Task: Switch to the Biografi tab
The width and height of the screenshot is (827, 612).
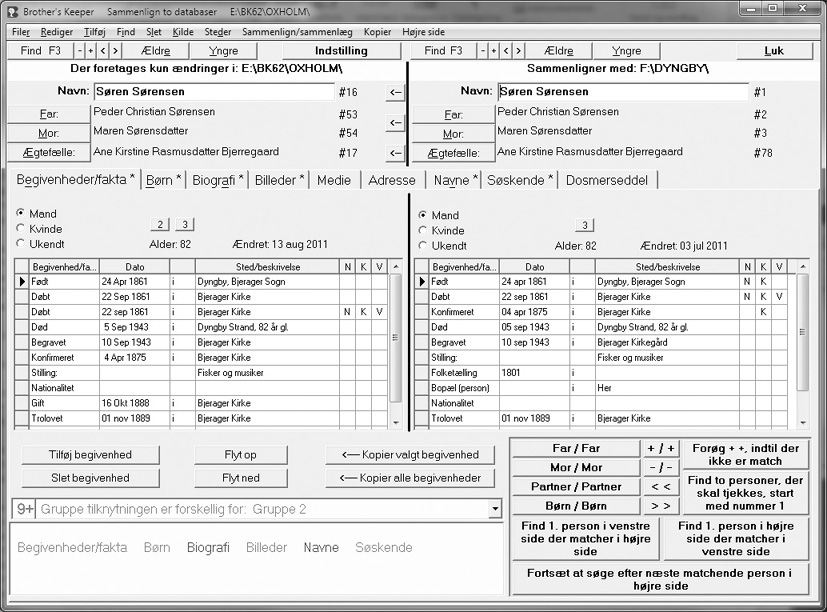Action: (217, 180)
